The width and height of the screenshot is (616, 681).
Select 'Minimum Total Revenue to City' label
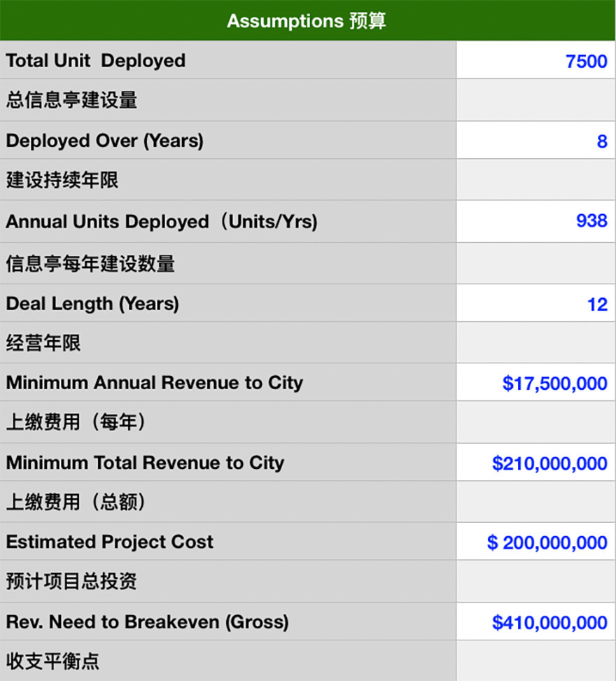coord(145,463)
